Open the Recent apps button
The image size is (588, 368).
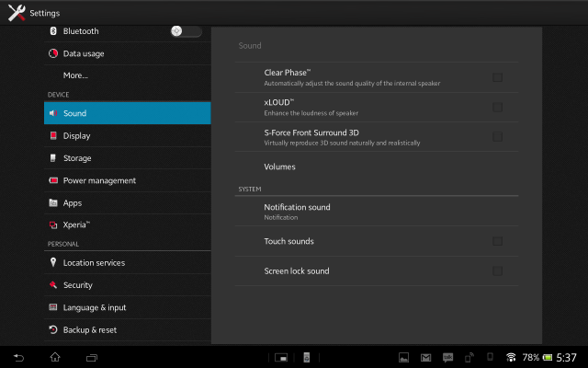(x=92, y=358)
